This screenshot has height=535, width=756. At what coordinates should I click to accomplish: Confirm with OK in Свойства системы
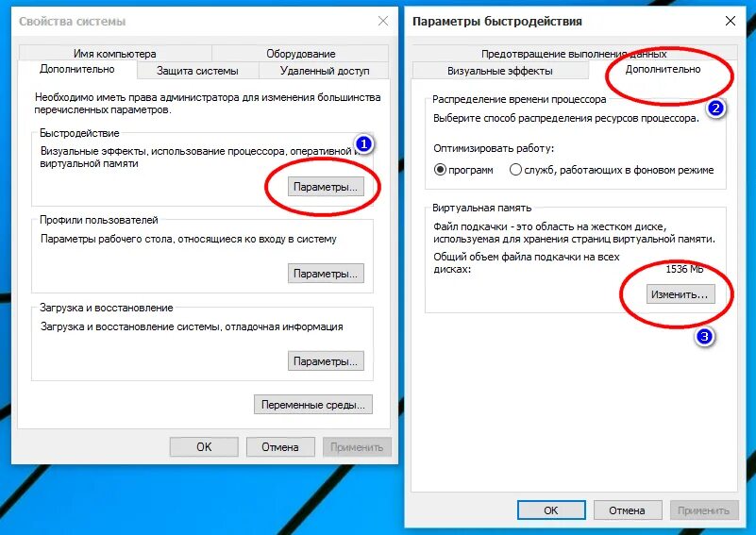pos(204,447)
